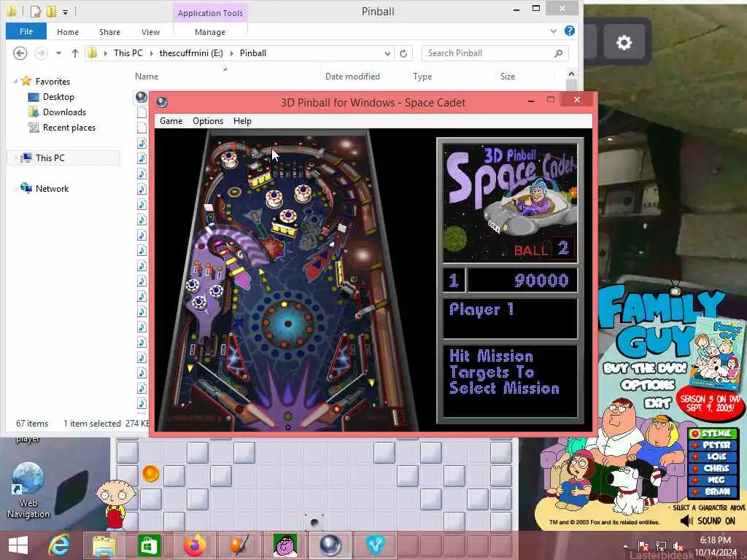747x560 pixels.
Task: Select BRIAN character option
Action: pyautogui.click(x=713, y=491)
